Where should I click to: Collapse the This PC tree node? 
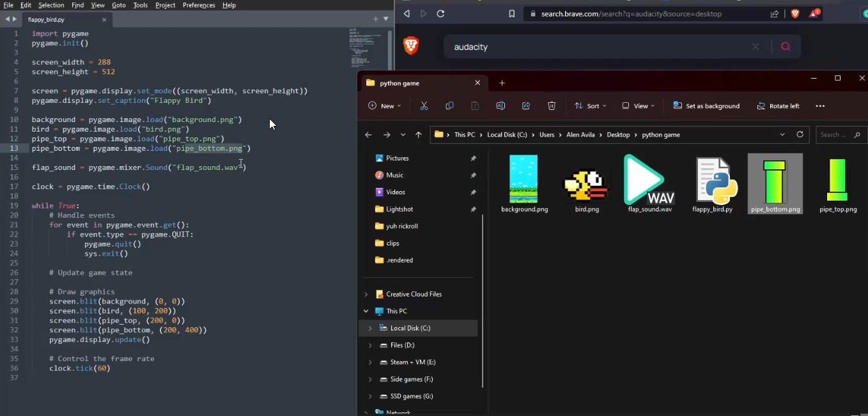click(x=366, y=311)
